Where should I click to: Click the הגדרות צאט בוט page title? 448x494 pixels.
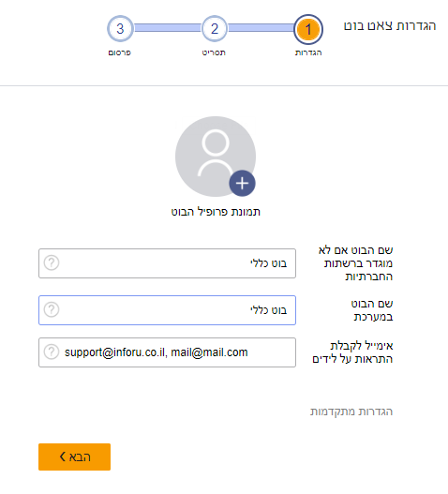390,25
